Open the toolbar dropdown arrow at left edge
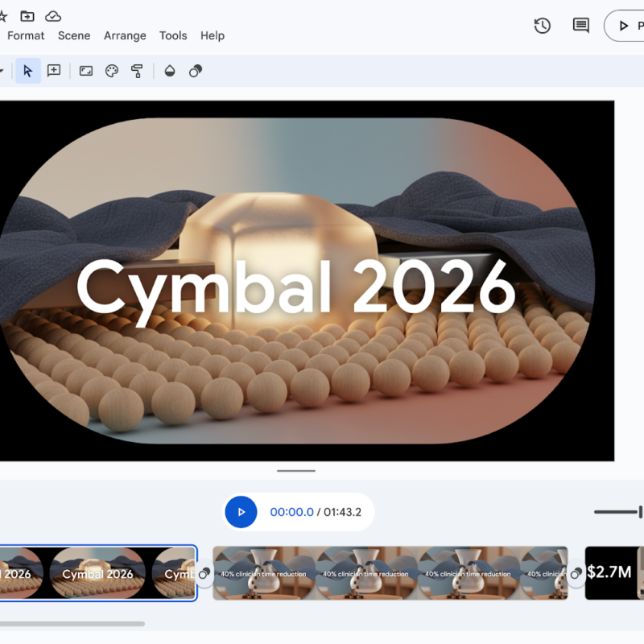This screenshot has height=644, width=644. pos(2,71)
